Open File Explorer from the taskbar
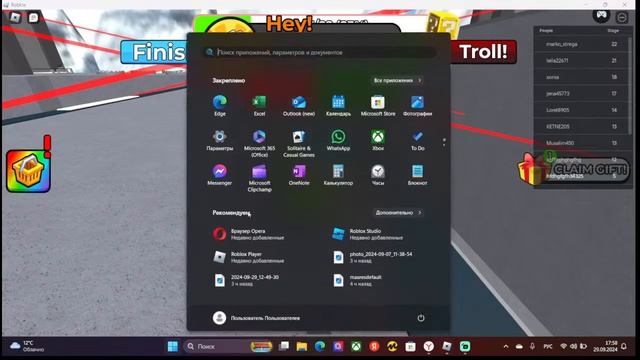 [302, 346]
